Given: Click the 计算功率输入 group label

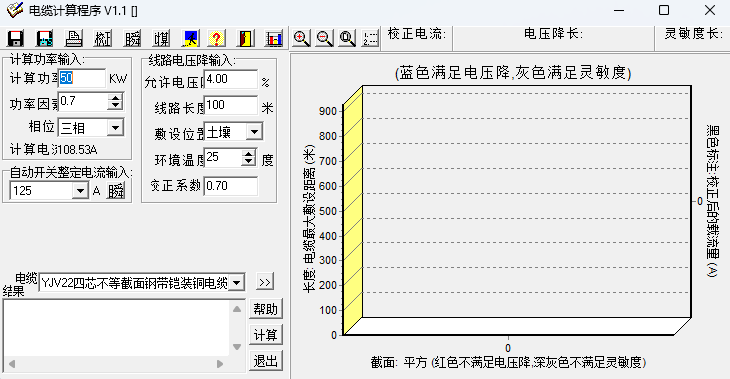Looking at the screenshot, I should click(47, 60).
